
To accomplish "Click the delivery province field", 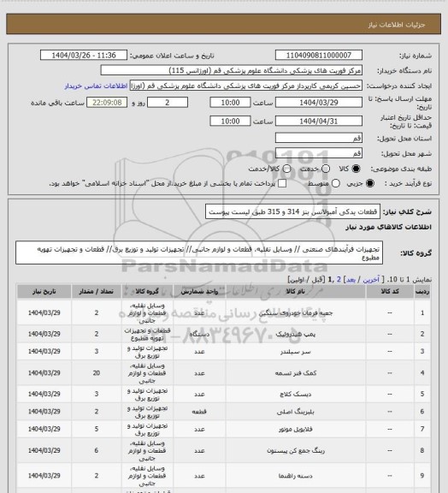I will [319, 138].
